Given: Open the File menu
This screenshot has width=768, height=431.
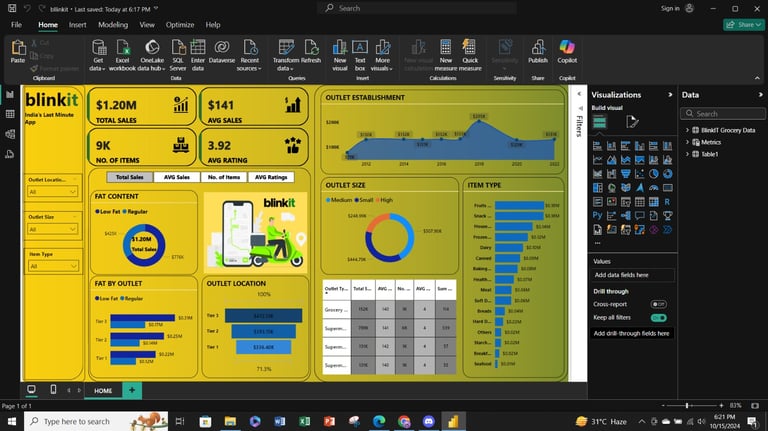Looking at the screenshot, I should pyautogui.click(x=16, y=24).
